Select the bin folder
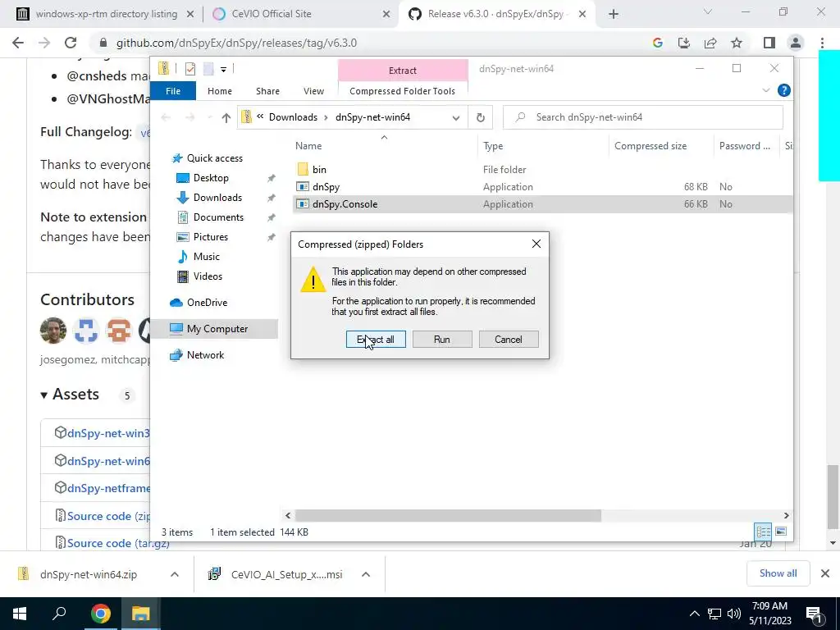This screenshot has width=840, height=630. pyautogui.click(x=319, y=169)
